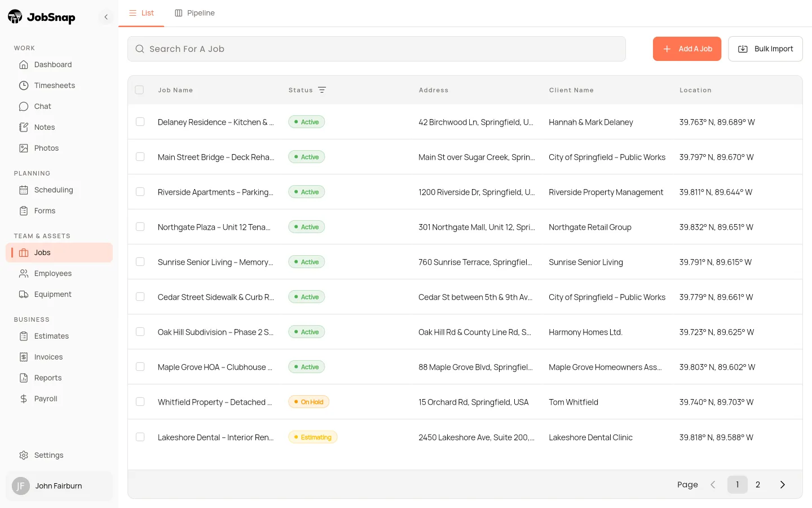Click the Notes pencil icon
The image size is (812, 508).
[x=24, y=127]
